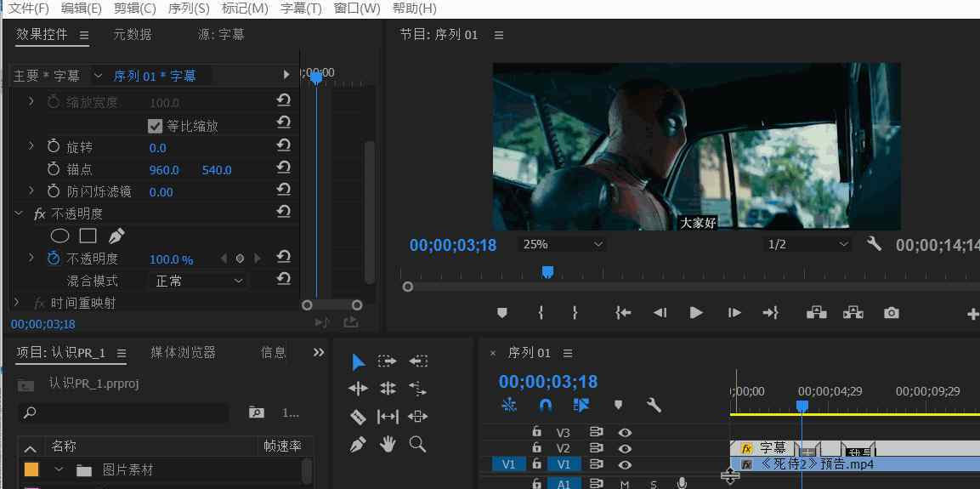Image resolution: width=980 pixels, height=489 pixels.
Task: Open the 主要 * 字幕 clip dropdown
Action: (98, 76)
